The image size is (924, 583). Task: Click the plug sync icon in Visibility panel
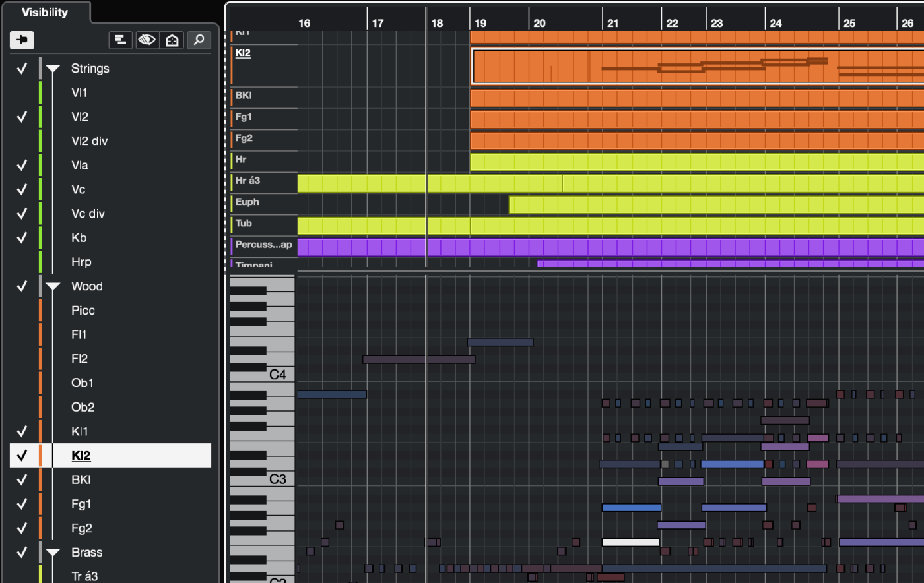(x=22, y=40)
